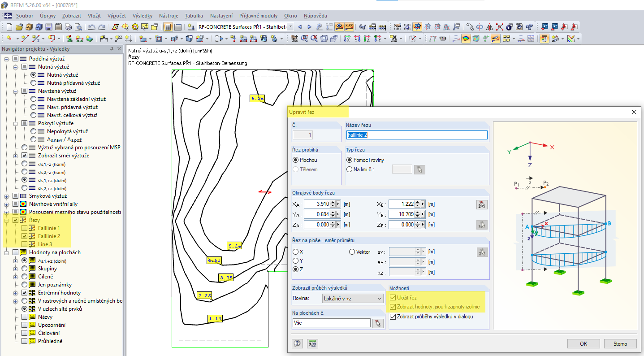This screenshot has width=644, height=356.
Task: Toggle the result values x.xx toolbar icon
Action: pyautogui.click(x=349, y=27)
